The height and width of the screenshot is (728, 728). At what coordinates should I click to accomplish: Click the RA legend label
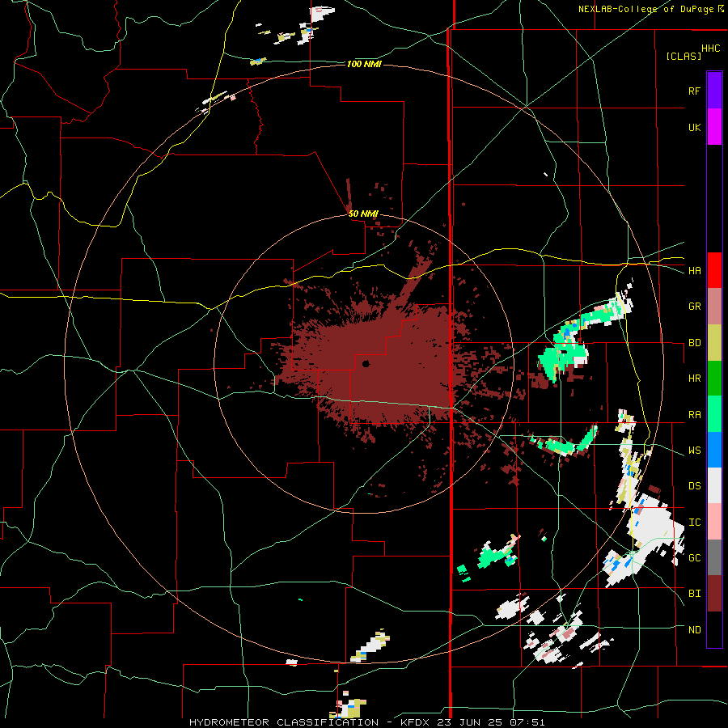(694, 415)
